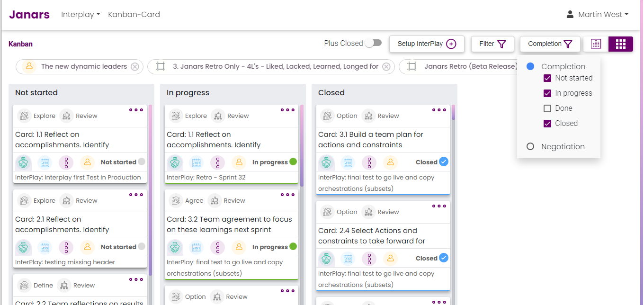The width and height of the screenshot is (644, 305).
Task: Open the Janars home logo
Action: (29, 14)
